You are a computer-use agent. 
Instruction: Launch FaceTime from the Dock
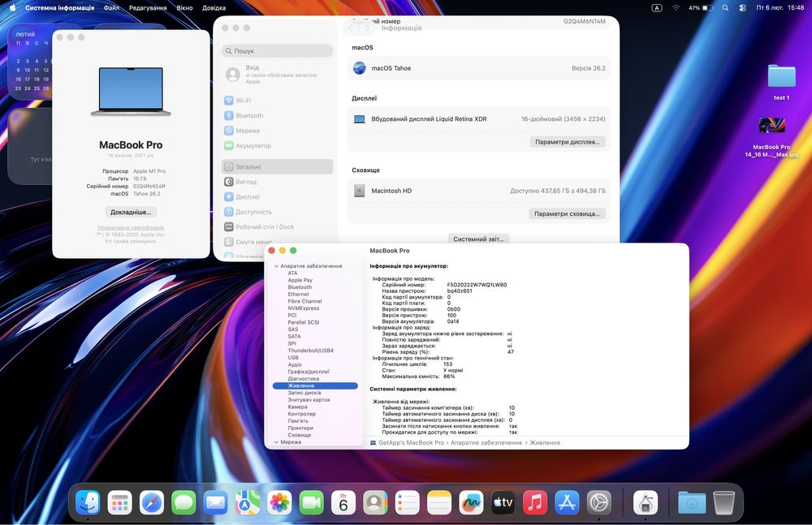(312, 503)
